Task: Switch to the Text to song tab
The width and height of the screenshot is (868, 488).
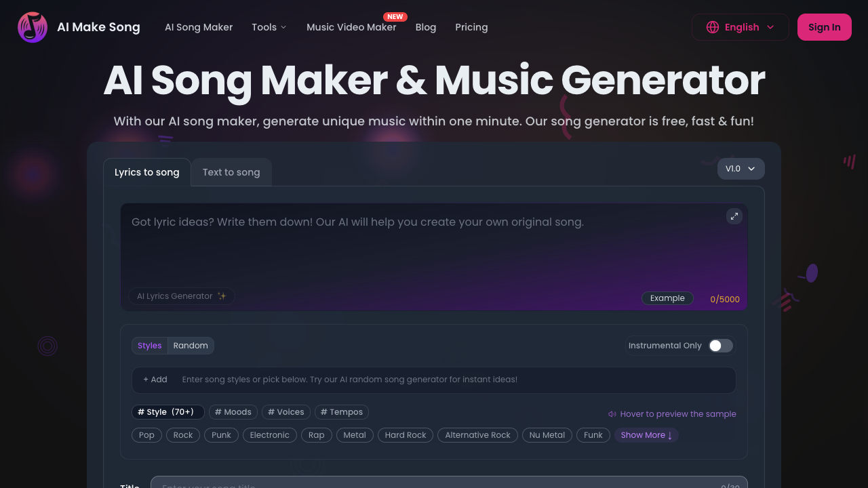Action: click(x=231, y=172)
